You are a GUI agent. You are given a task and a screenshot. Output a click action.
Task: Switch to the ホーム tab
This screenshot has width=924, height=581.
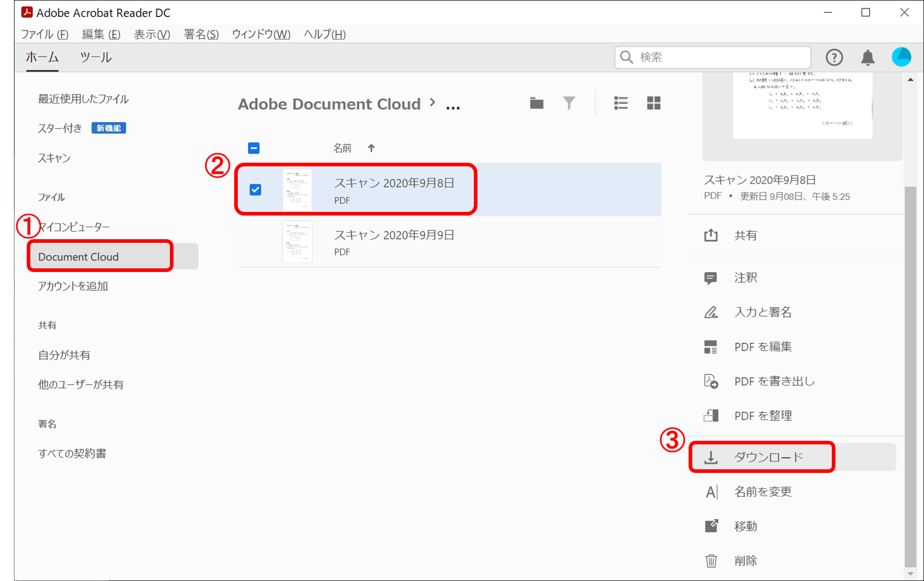coord(42,57)
